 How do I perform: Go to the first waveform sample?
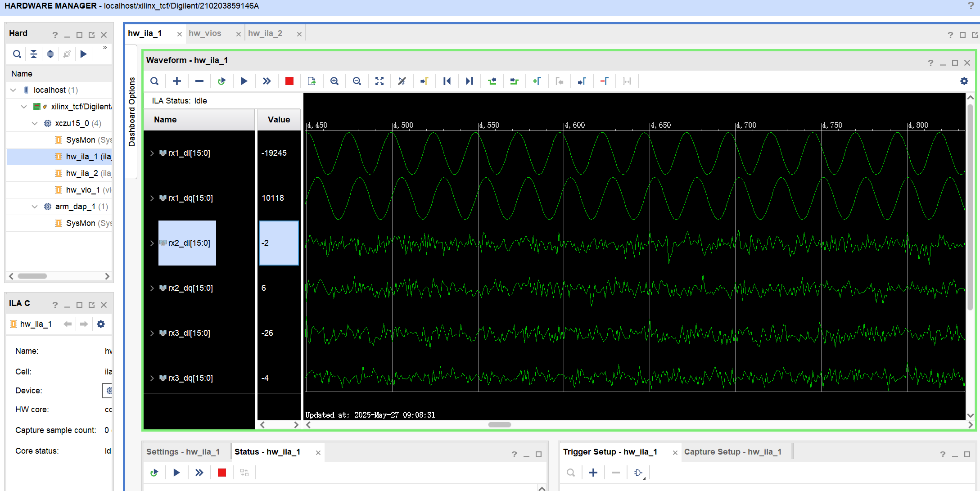click(447, 81)
